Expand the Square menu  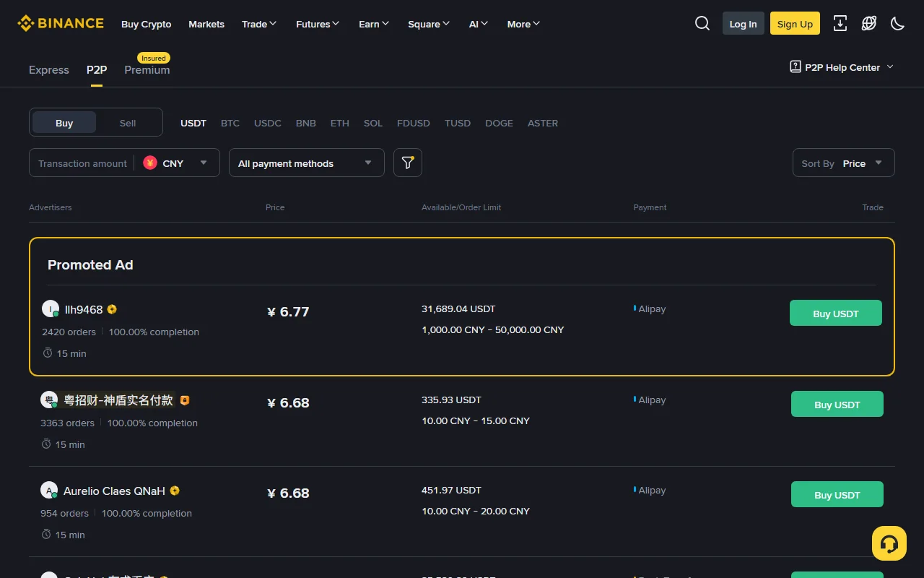(x=429, y=24)
